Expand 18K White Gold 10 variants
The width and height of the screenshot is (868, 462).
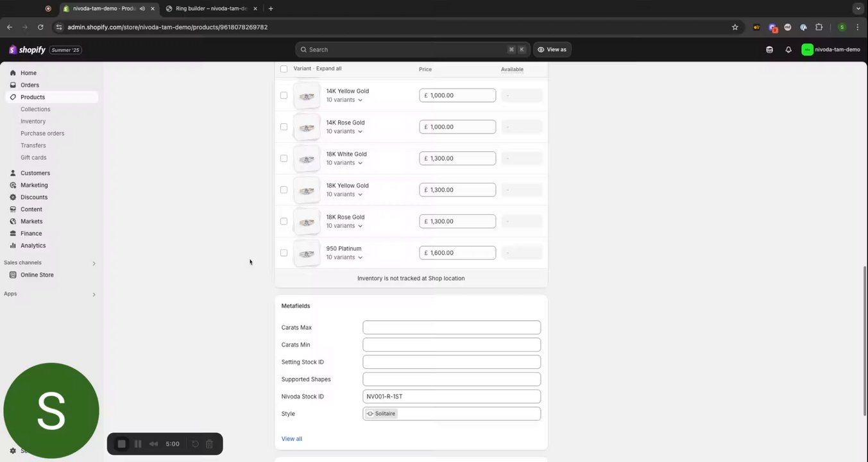(x=345, y=163)
